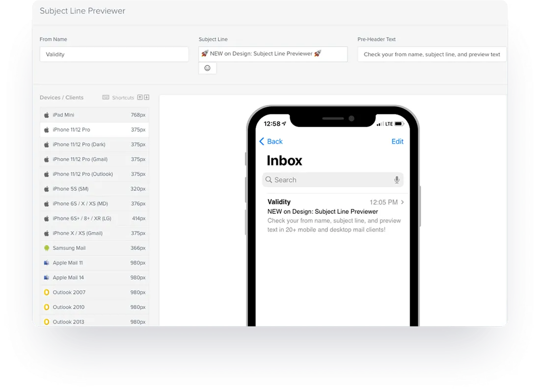The width and height of the screenshot is (540, 392).
Task: Click the keyboard Shortcuts icon
Action: (x=106, y=98)
